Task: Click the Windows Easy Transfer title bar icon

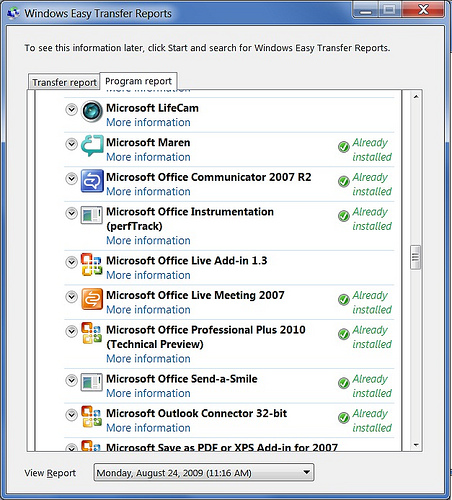Action: coord(13,13)
